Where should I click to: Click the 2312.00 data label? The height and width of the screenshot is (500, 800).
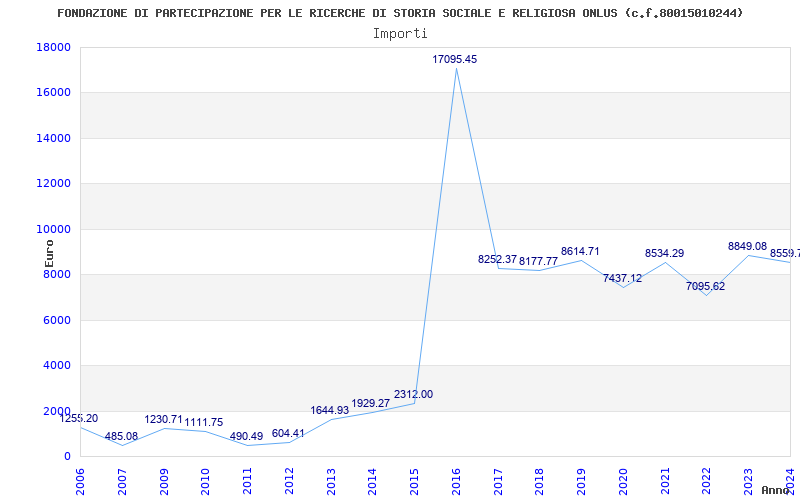(x=413, y=394)
